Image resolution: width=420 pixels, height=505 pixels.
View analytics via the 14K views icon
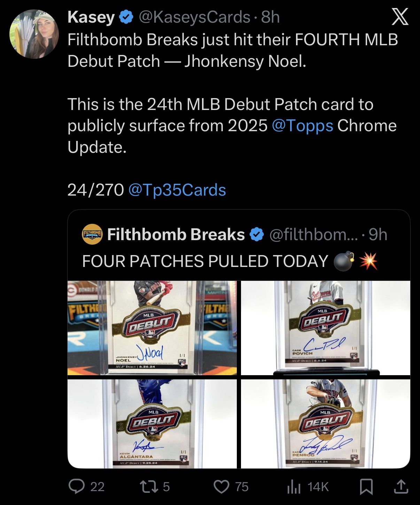tap(294, 487)
